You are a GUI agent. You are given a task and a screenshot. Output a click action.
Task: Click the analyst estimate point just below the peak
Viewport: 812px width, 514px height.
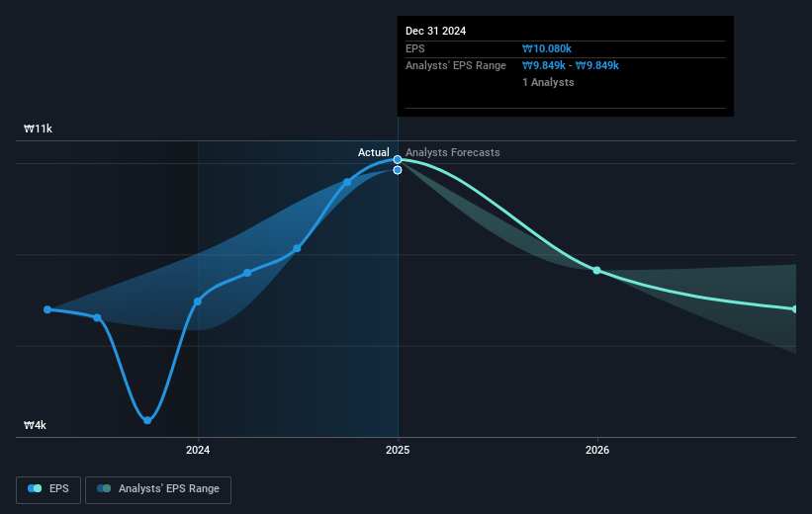pos(398,170)
